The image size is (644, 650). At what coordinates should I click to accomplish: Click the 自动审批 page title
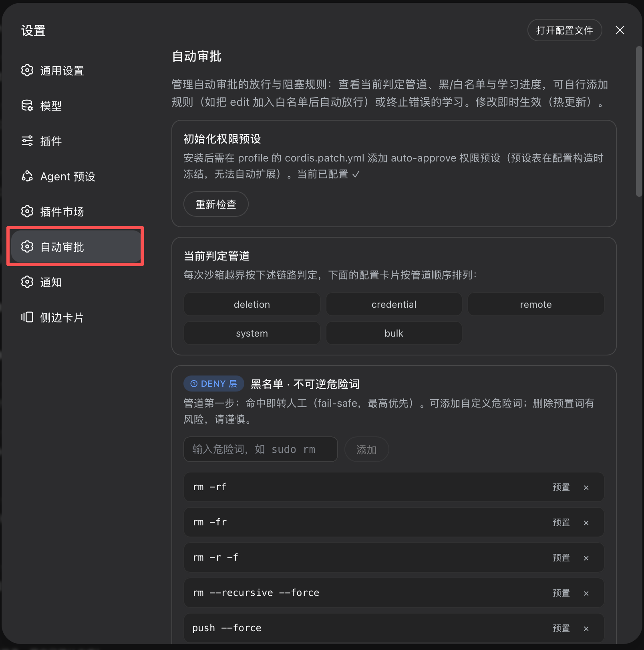tap(197, 57)
